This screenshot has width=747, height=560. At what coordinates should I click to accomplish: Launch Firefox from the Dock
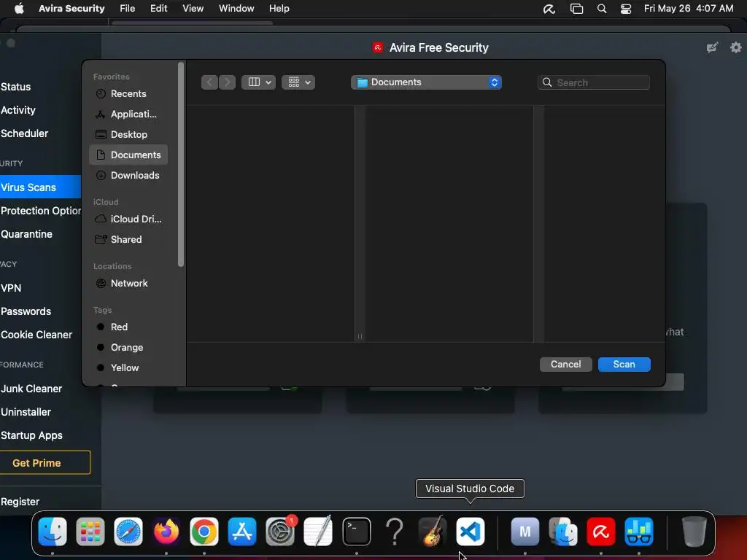coord(166,532)
